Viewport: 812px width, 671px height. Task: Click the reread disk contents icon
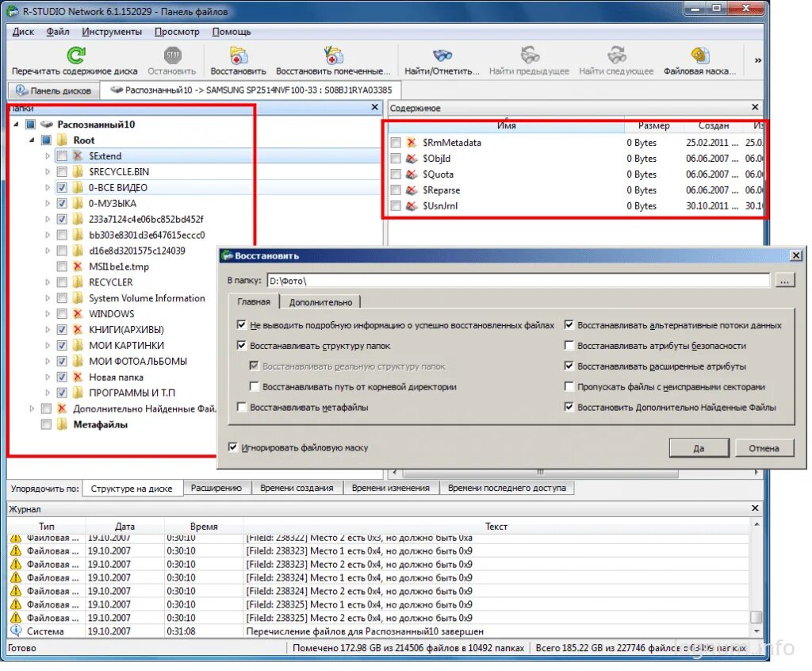coord(75,55)
